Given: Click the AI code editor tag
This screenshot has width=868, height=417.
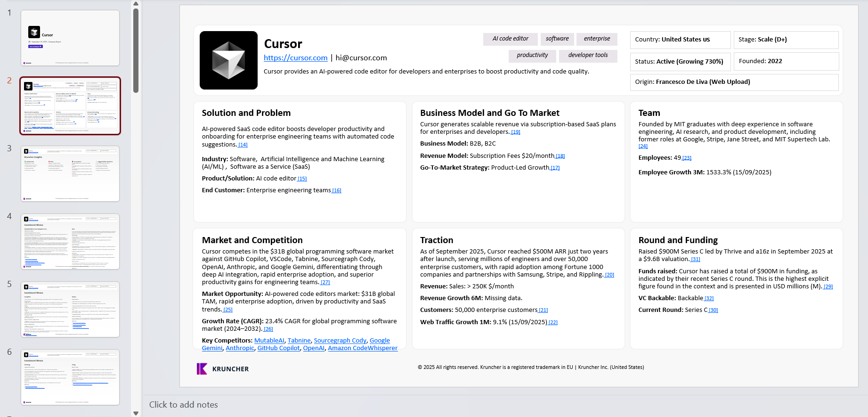Looking at the screenshot, I should coord(511,39).
